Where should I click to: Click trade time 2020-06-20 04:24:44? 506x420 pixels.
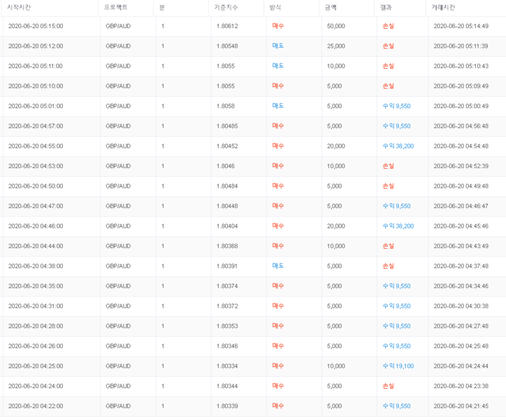coord(461,366)
